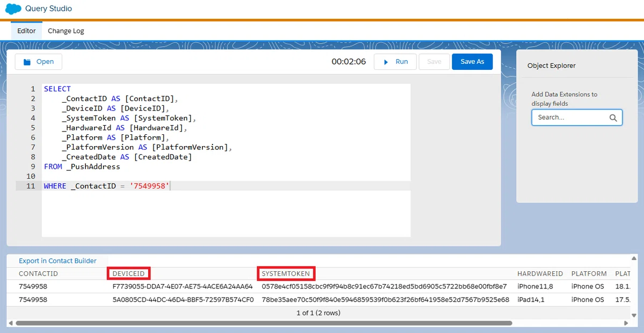Image resolution: width=644 pixels, height=333 pixels.
Task: Click the '1 of 1 (2 rows)' pagination text
Action: click(318, 313)
